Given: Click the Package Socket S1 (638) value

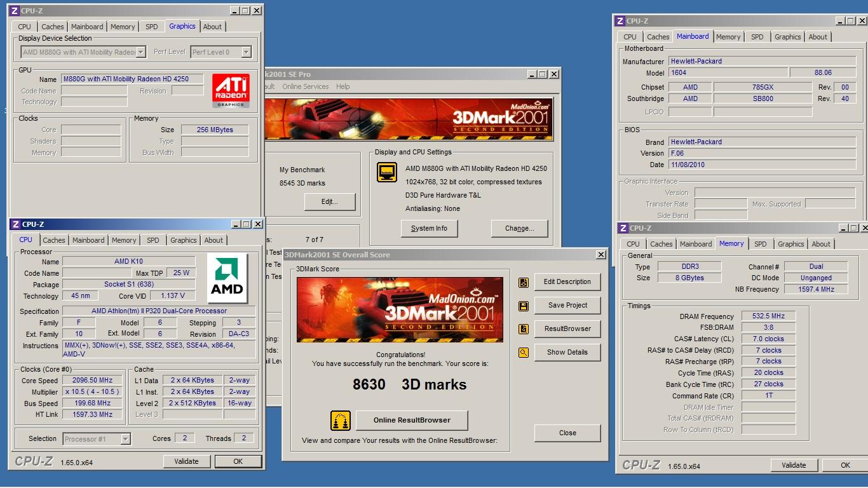Looking at the screenshot, I should [129, 285].
